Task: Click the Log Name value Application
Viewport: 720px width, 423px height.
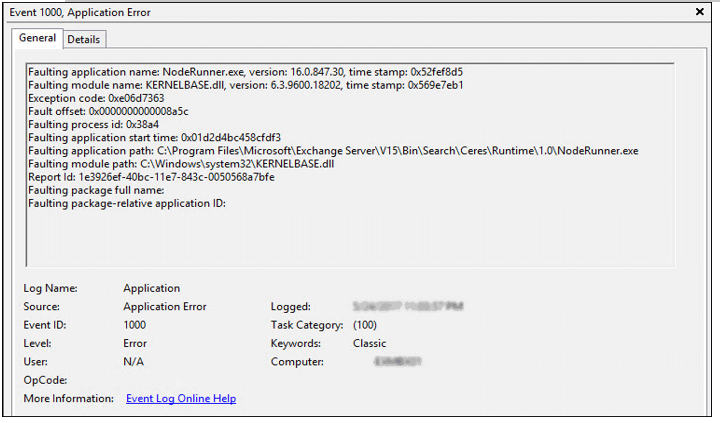Action: coord(151,288)
